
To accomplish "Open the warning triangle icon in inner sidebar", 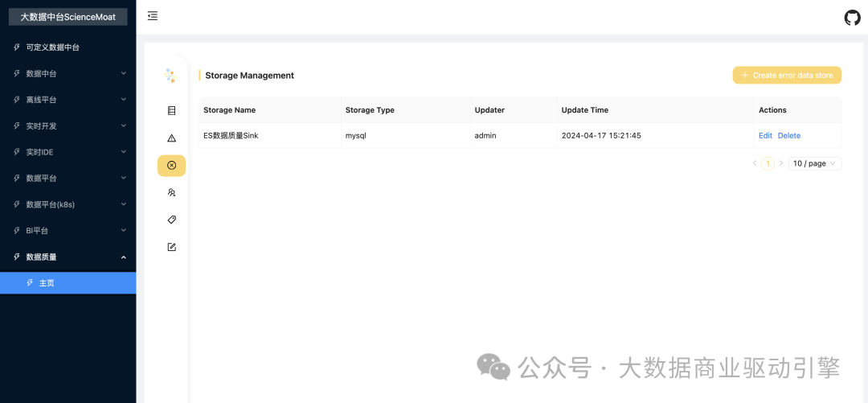I will (172, 138).
